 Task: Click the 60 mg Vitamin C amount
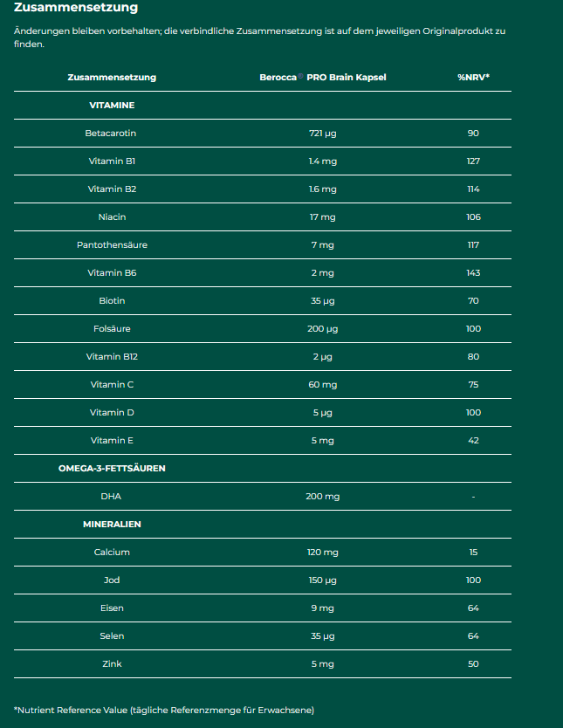(x=323, y=384)
